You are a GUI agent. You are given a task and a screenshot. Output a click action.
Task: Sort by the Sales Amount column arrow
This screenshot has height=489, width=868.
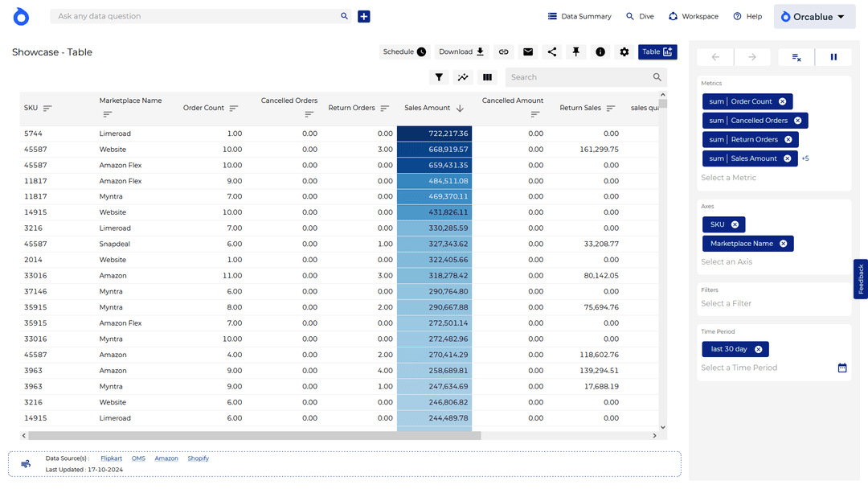pos(460,109)
